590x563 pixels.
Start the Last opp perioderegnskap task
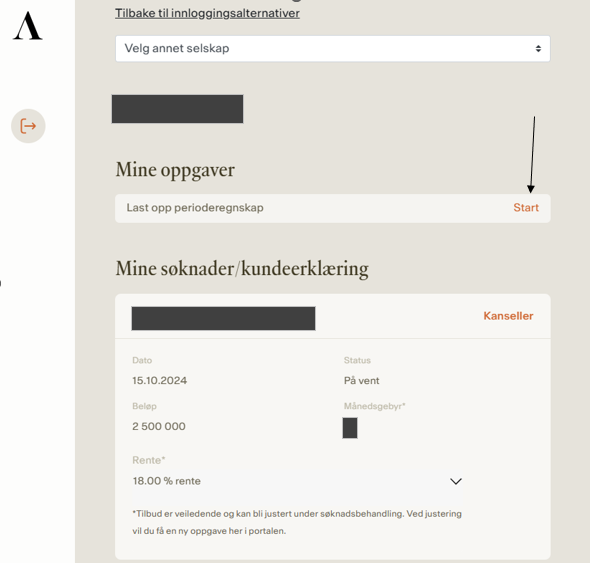tap(526, 208)
